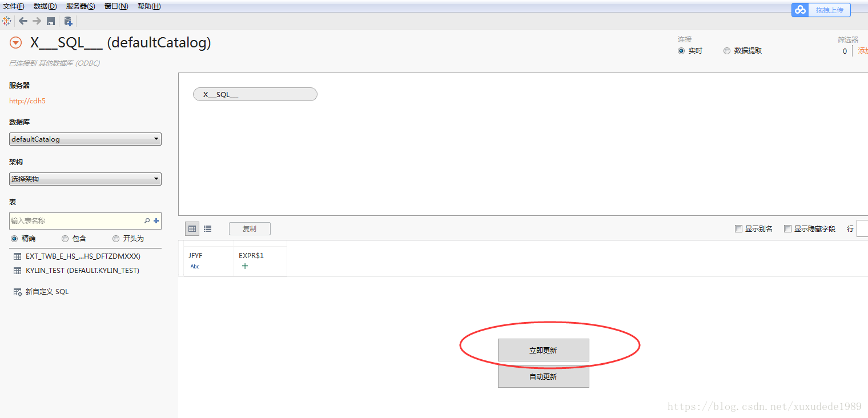Select the X__SQL__ table pill on canvas
This screenshot has width=868, height=418.
pyautogui.click(x=255, y=94)
